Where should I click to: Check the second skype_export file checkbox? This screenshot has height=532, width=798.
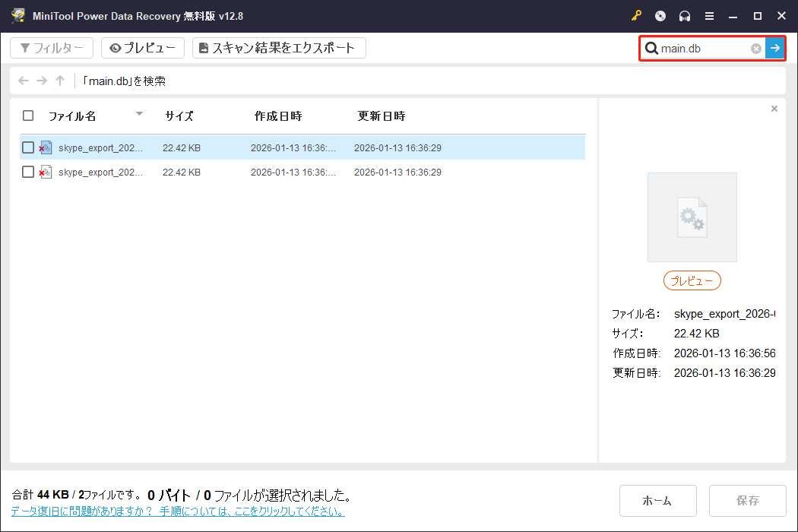[28, 172]
